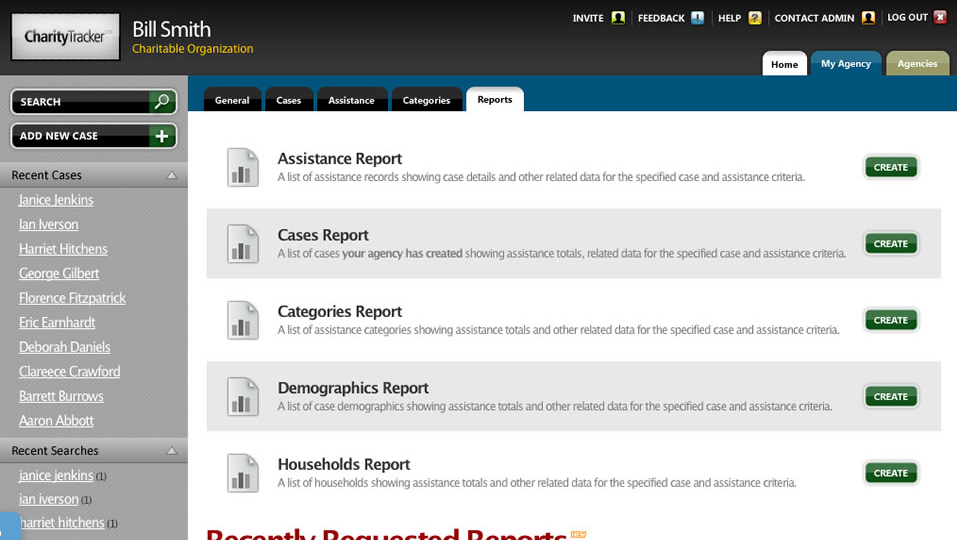Click the Invite person icon
The width and height of the screenshot is (957, 540).
tap(619, 18)
